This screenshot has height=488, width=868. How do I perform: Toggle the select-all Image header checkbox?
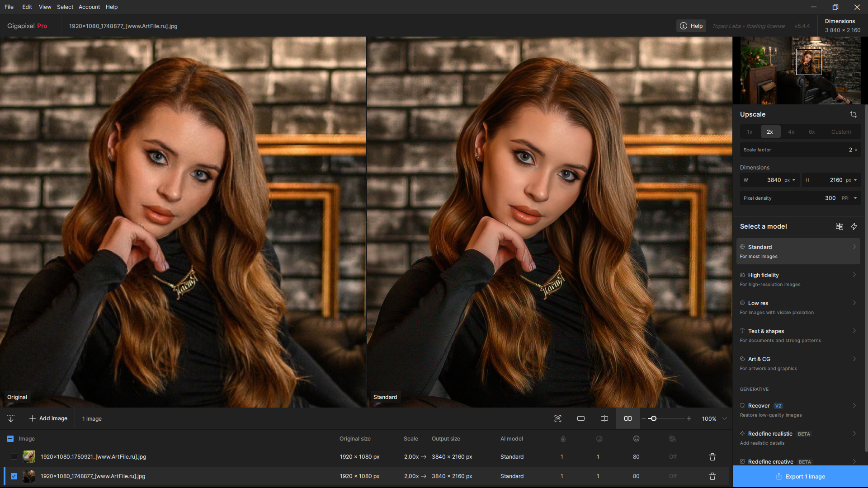(x=10, y=439)
